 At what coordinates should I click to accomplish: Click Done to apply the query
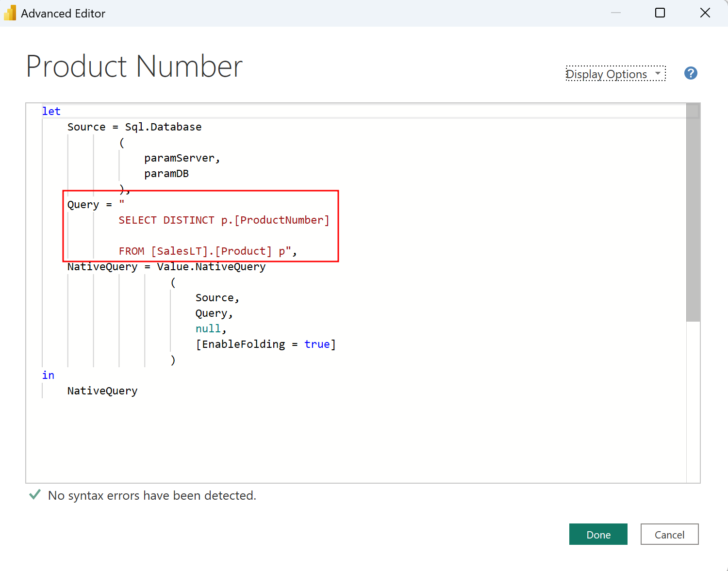coord(598,534)
